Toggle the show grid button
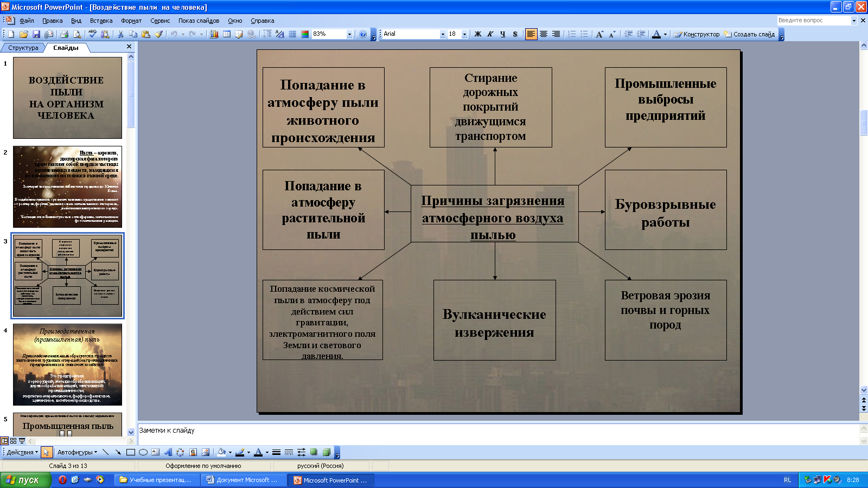The height and width of the screenshot is (488, 868). tap(292, 34)
